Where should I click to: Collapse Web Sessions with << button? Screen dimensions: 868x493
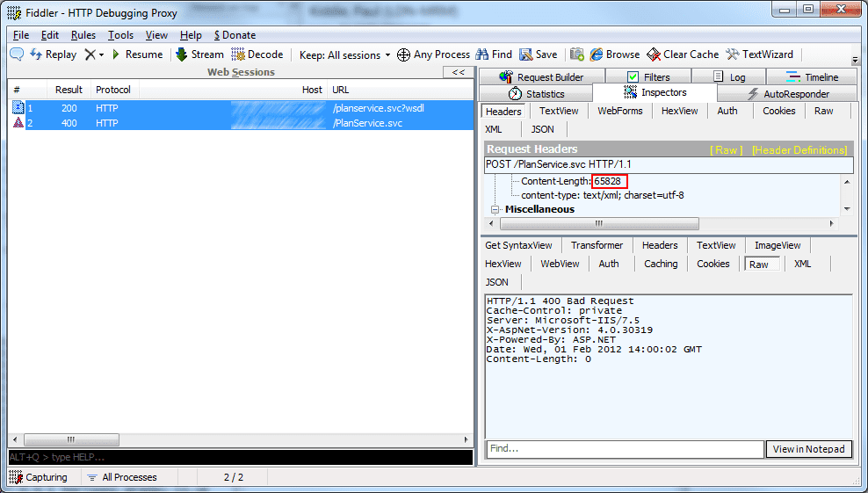pos(459,72)
